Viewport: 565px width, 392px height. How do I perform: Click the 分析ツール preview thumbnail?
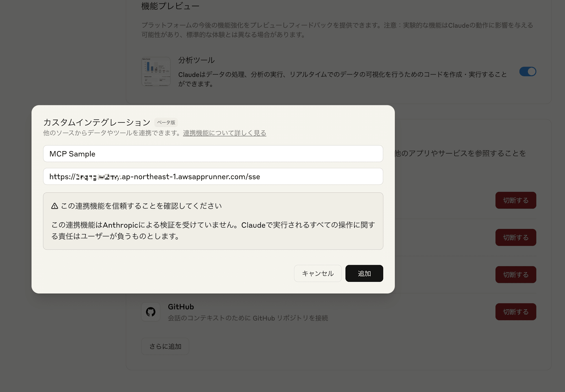(156, 72)
